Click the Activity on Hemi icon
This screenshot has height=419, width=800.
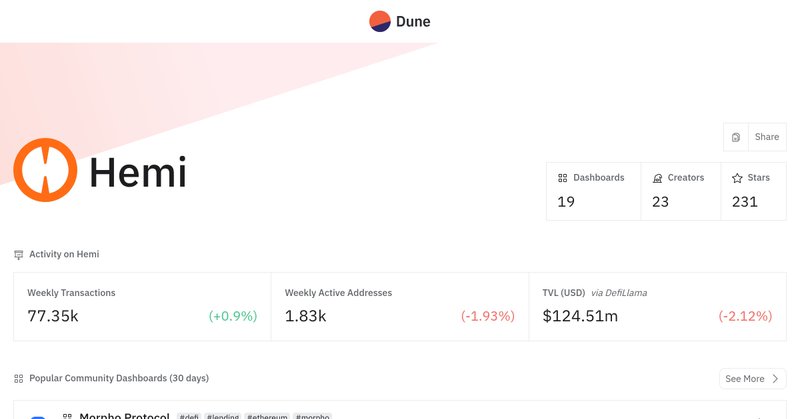click(x=18, y=255)
